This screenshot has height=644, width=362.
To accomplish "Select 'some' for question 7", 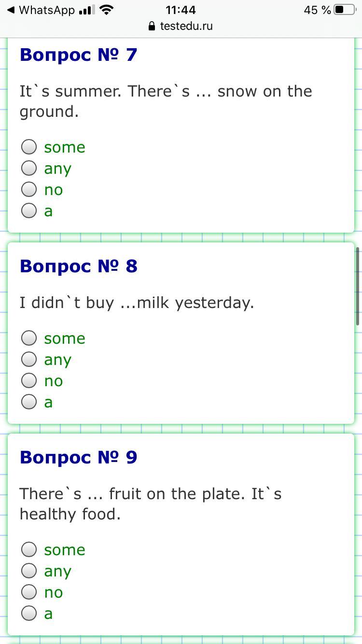I will pyautogui.click(x=29, y=147).
